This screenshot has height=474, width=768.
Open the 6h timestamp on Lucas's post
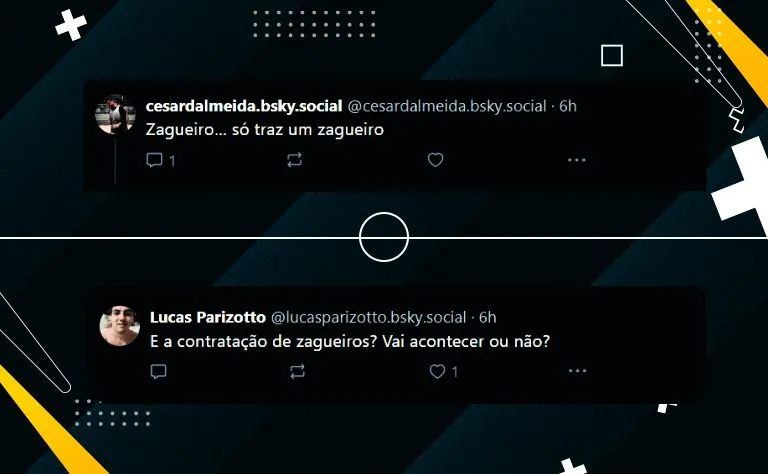[487, 317]
